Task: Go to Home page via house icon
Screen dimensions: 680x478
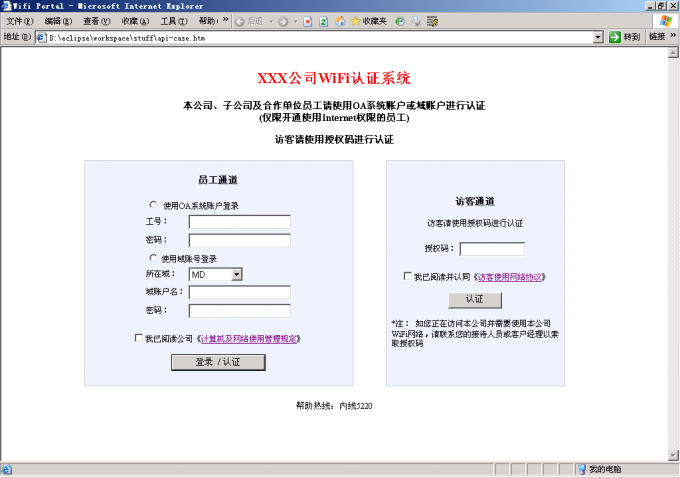Action: [x=340, y=21]
